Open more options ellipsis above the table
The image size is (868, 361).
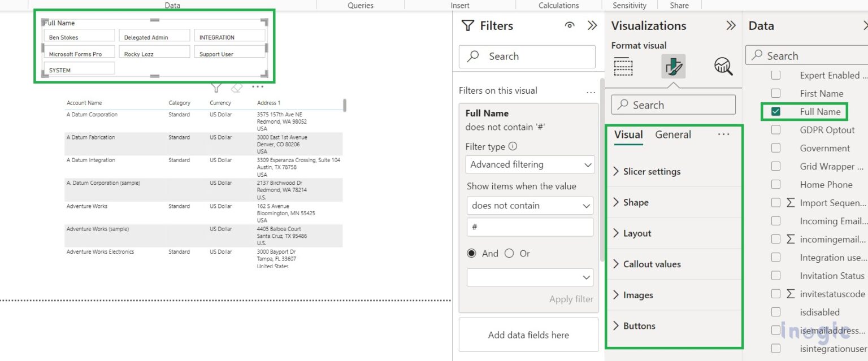point(258,87)
